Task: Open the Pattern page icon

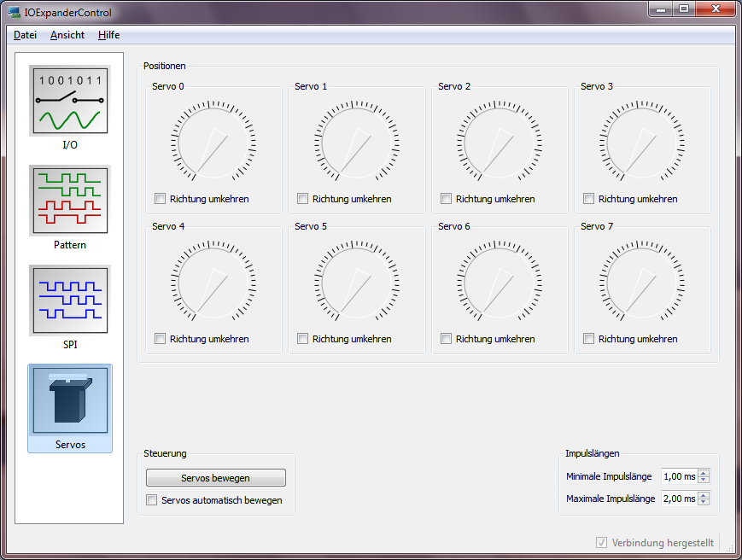Action: [x=70, y=201]
